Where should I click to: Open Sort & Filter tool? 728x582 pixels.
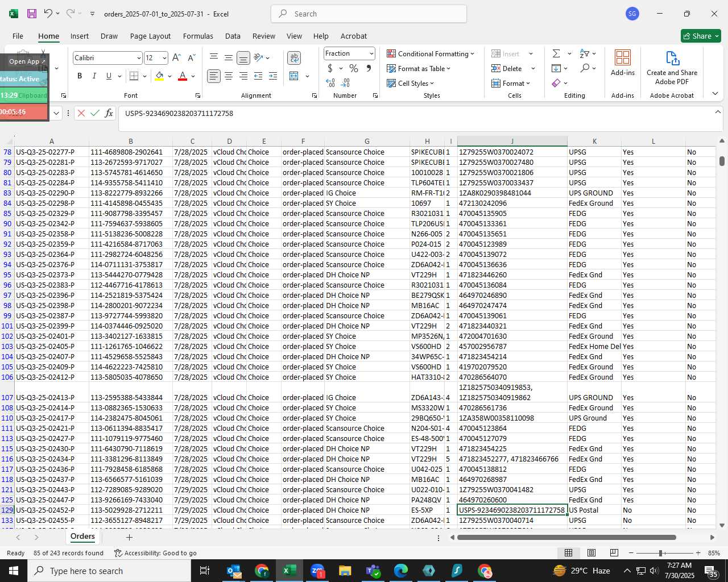[585, 53]
